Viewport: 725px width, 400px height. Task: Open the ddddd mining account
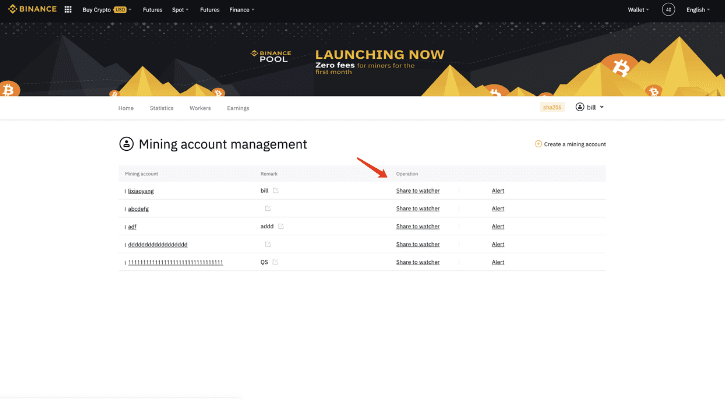click(158, 245)
